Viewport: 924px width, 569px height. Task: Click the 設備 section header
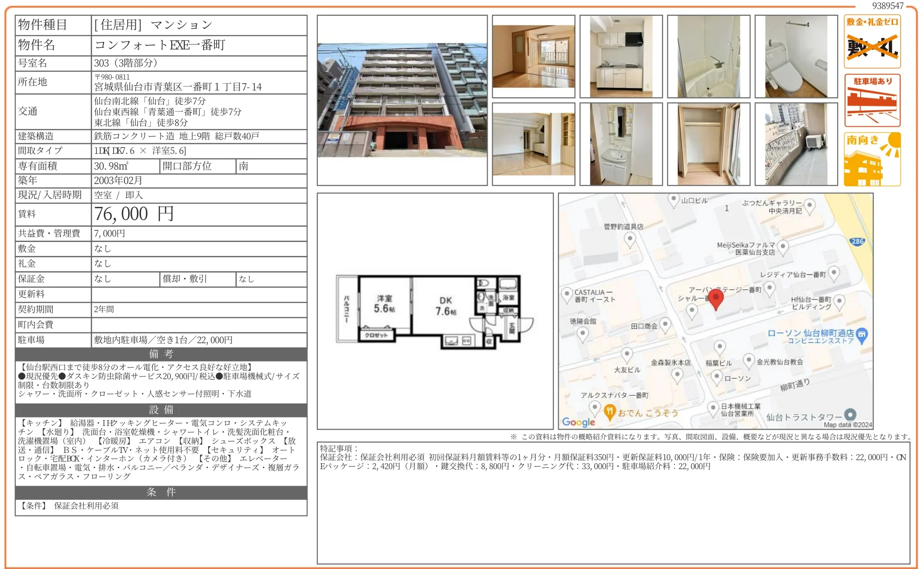(x=161, y=410)
